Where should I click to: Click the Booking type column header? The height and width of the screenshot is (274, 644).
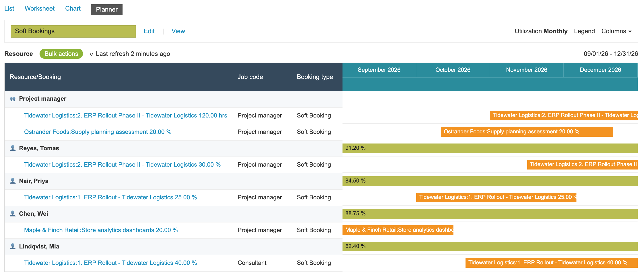click(x=315, y=77)
